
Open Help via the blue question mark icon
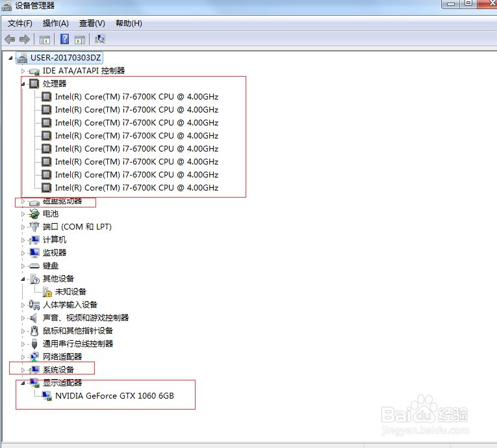coord(65,39)
